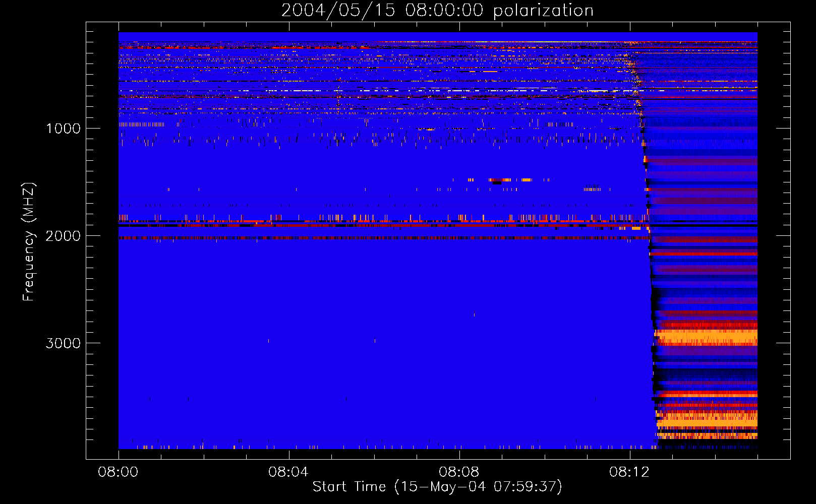
Task: Click the "Frequency (MHZ)" axis label
Action: (29, 242)
